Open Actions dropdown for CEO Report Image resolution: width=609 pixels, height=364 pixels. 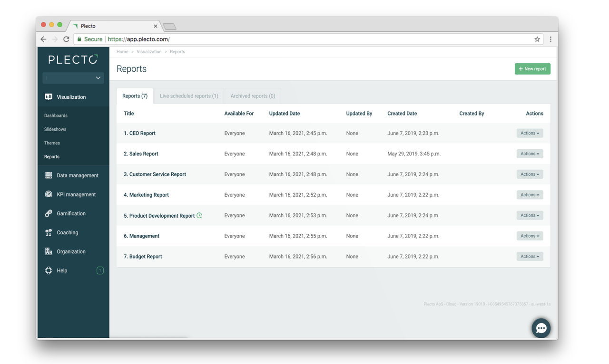tap(530, 133)
